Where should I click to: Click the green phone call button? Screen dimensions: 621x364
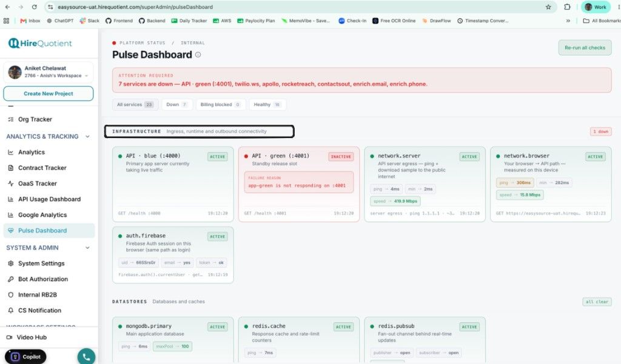[x=86, y=357]
